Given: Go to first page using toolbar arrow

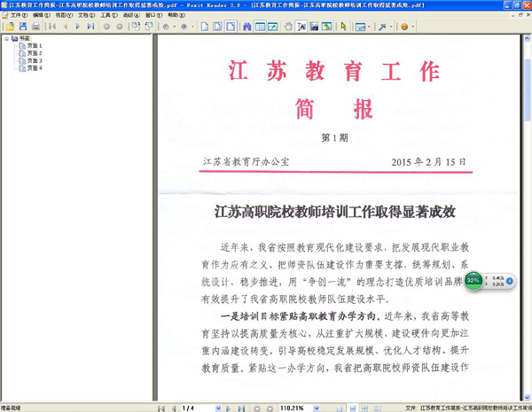Looking at the screenshot, I should [x=52, y=27].
